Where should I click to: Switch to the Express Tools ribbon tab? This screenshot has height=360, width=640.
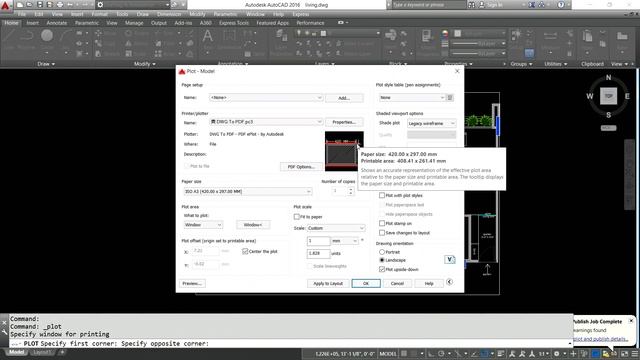234,23
